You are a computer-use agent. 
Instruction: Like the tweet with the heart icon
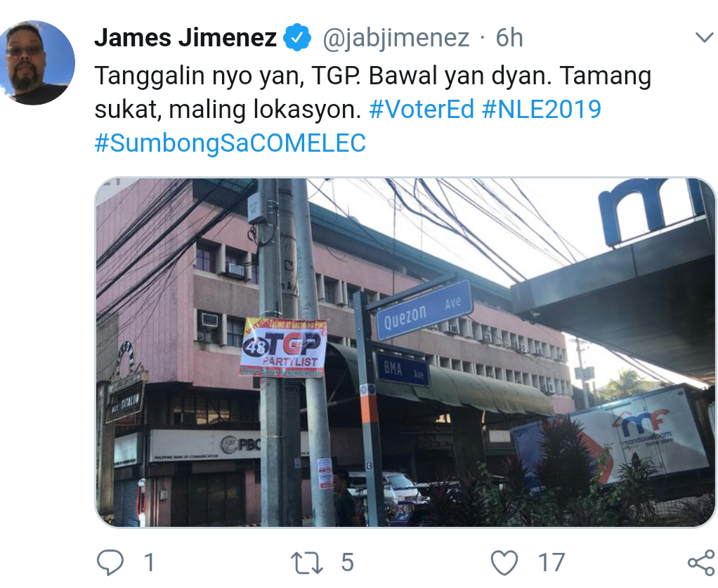504,562
